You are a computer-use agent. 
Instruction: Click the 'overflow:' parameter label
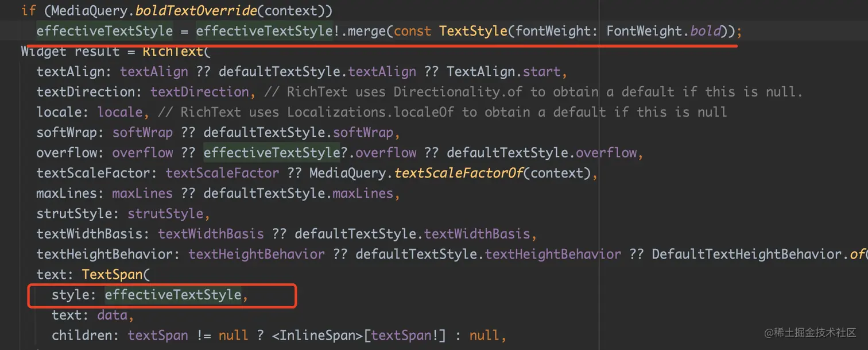coord(71,153)
